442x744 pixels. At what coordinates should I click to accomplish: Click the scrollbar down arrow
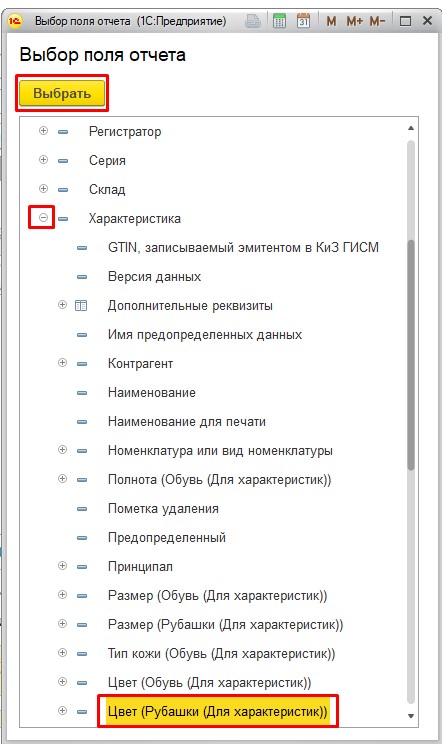pyautogui.click(x=411, y=716)
